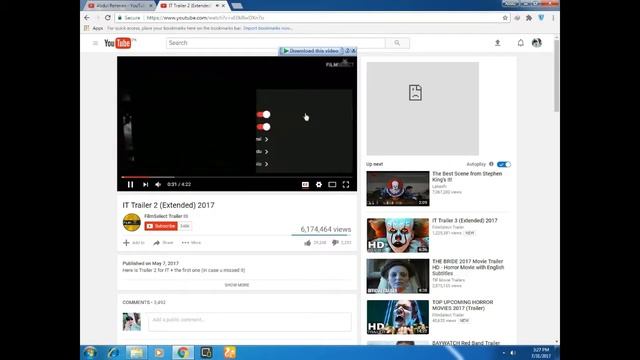The height and width of the screenshot is (360, 640).
Task: Open the upload video icon
Action: pyautogui.click(x=498, y=43)
